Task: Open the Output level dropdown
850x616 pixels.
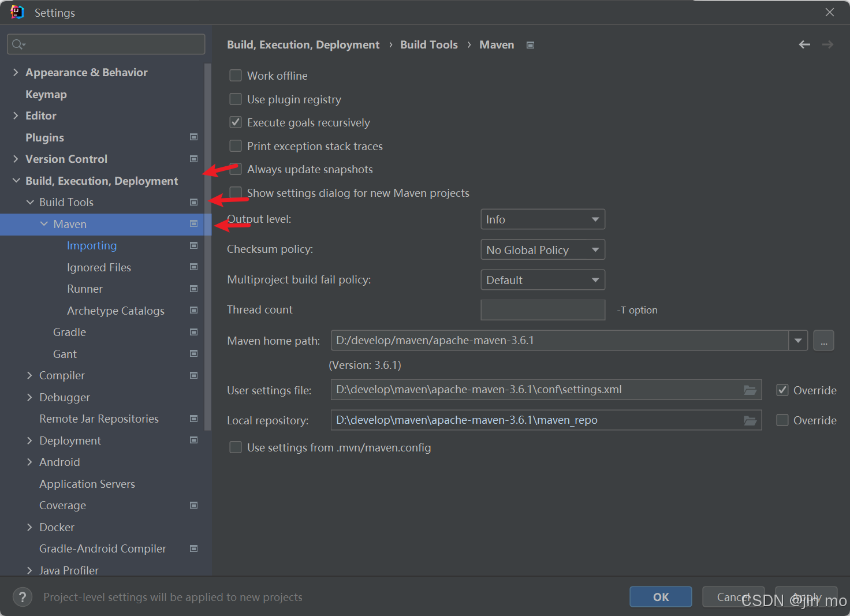Action: pos(543,219)
